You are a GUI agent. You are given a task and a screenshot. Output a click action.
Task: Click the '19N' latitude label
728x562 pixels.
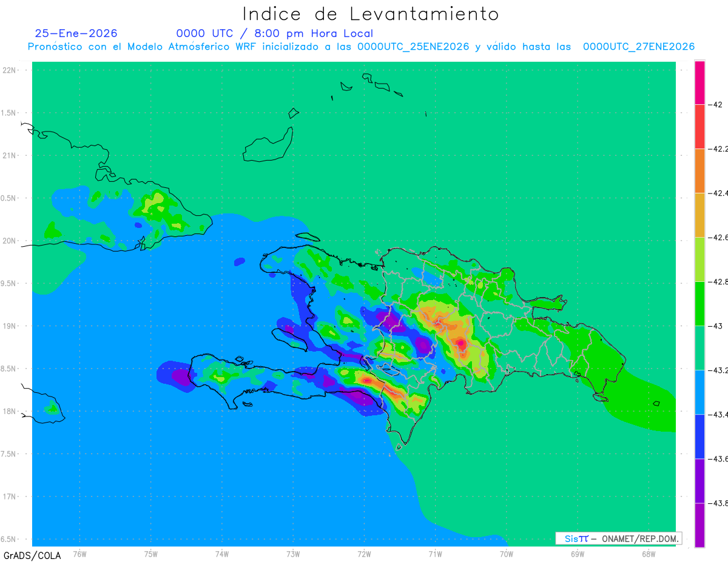point(10,326)
